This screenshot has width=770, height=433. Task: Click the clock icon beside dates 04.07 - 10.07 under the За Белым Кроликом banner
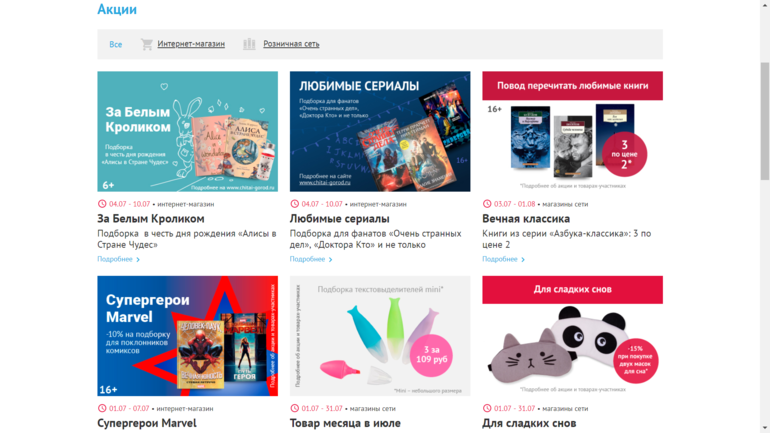(102, 204)
